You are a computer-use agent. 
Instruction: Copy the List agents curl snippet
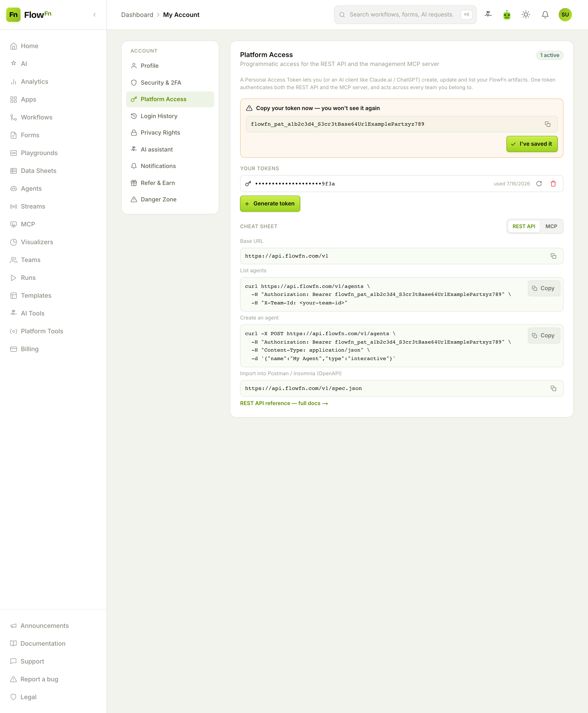544,288
